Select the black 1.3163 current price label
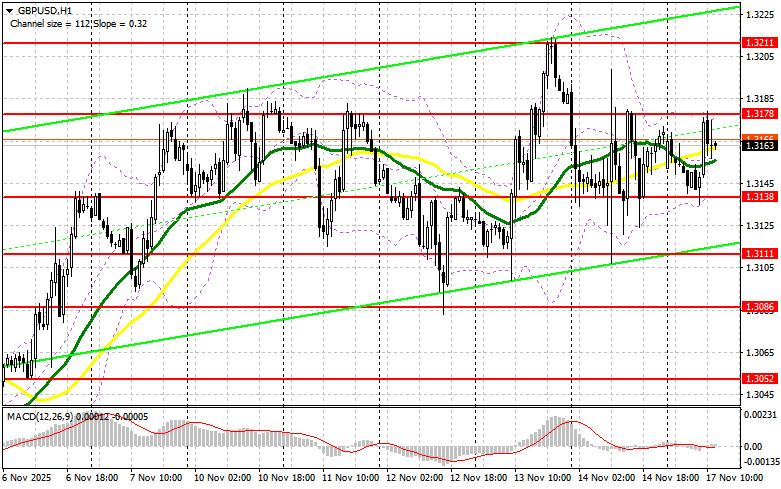The image size is (781, 489). [x=757, y=146]
